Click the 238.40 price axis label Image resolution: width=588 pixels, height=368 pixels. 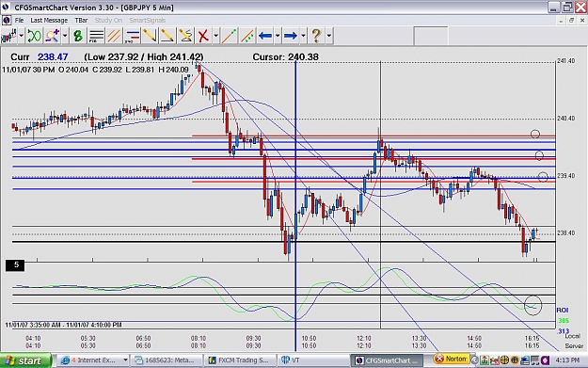click(565, 233)
